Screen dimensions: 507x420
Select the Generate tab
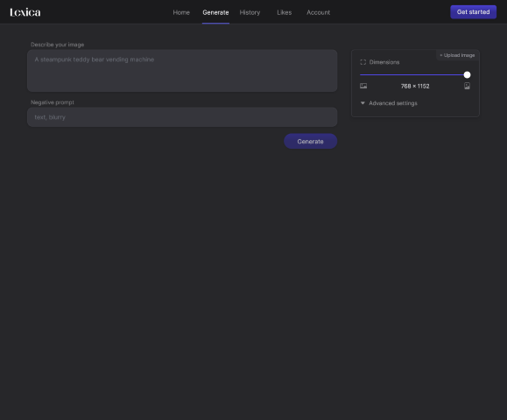click(x=215, y=12)
